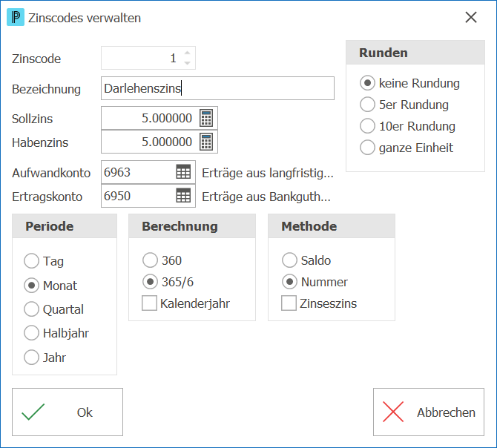Select Saldo method
This screenshot has height=448, width=497.
[x=306, y=260]
